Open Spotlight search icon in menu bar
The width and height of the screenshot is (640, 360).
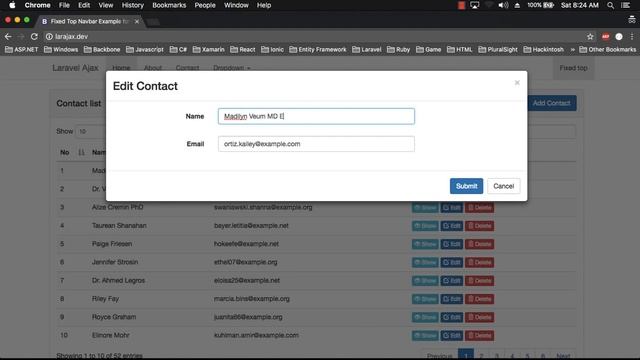coord(610,5)
